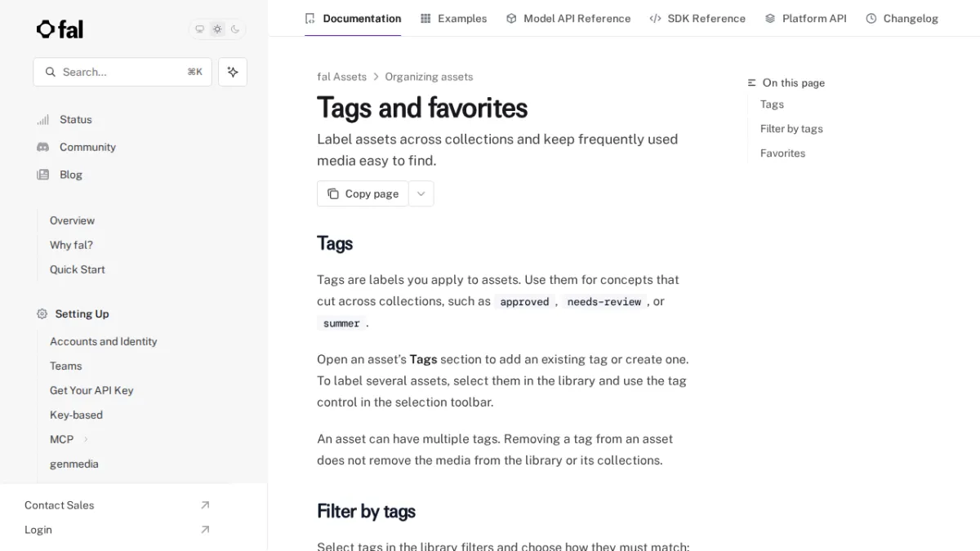Click Model API Reference cube icon
Viewport: 980px width, 551px height.
[511, 18]
